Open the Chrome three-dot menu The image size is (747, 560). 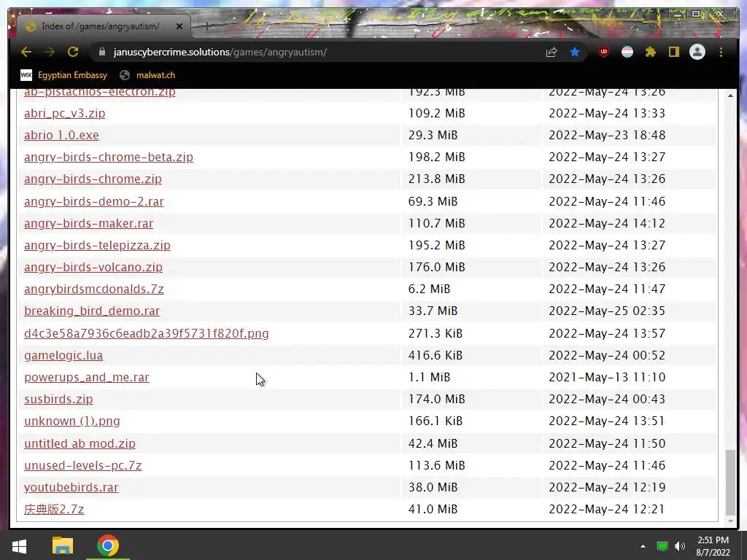(721, 52)
